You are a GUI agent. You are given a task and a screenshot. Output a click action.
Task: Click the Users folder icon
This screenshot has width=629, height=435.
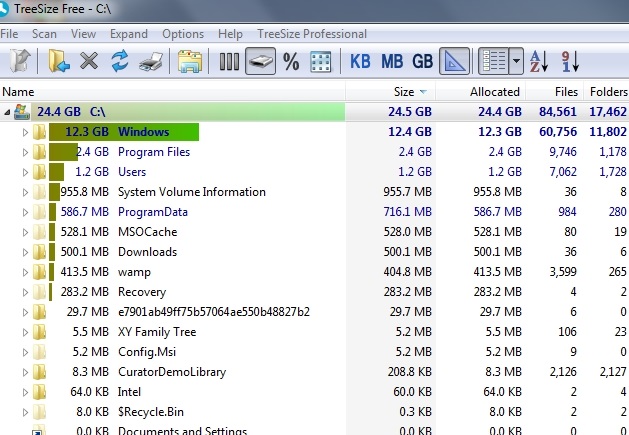click(x=39, y=172)
